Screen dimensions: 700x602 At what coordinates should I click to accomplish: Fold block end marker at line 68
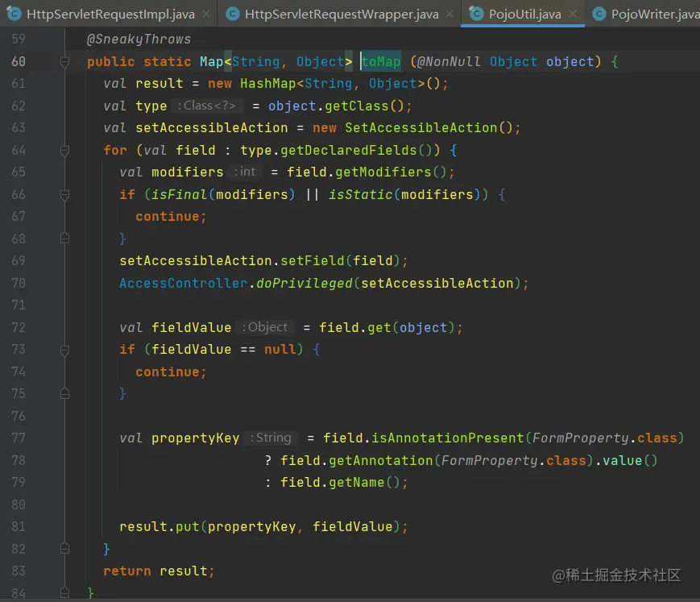tap(64, 239)
